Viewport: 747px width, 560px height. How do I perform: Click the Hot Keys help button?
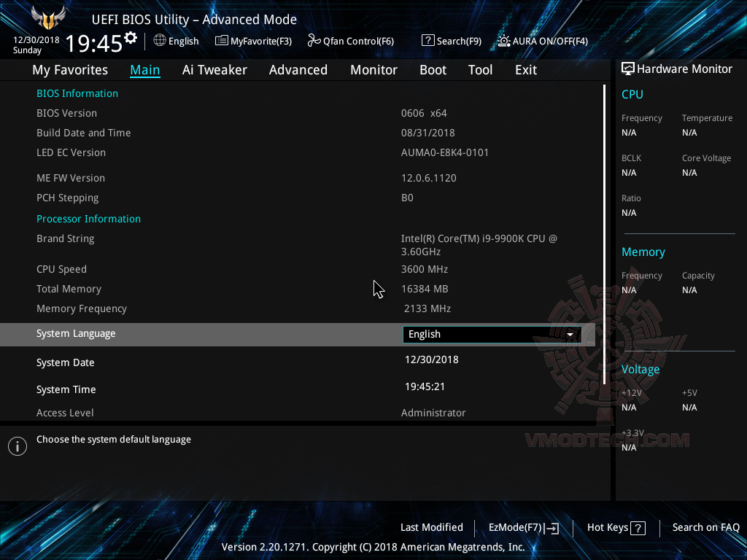pyautogui.click(x=615, y=527)
